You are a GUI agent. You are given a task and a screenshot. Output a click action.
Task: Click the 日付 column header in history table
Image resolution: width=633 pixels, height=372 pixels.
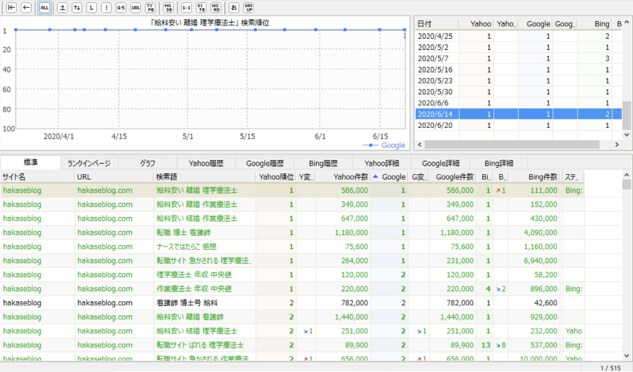tap(437, 24)
